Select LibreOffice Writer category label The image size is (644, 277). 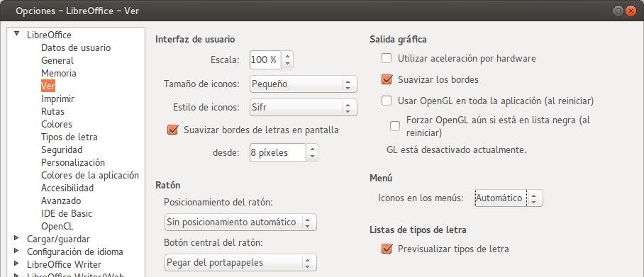(x=64, y=264)
